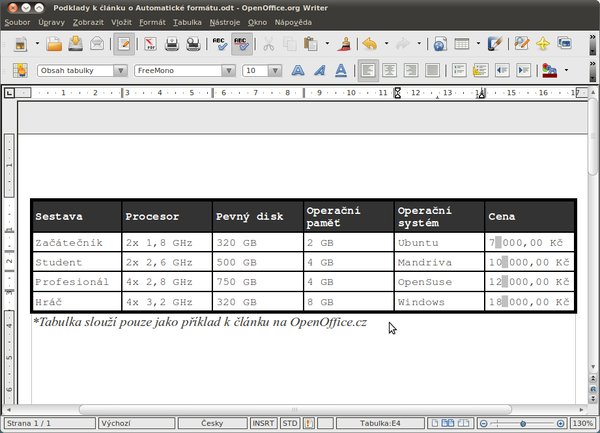Apply Italic formatting icon
Viewport: 600px width, 433px height.
(x=320, y=70)
